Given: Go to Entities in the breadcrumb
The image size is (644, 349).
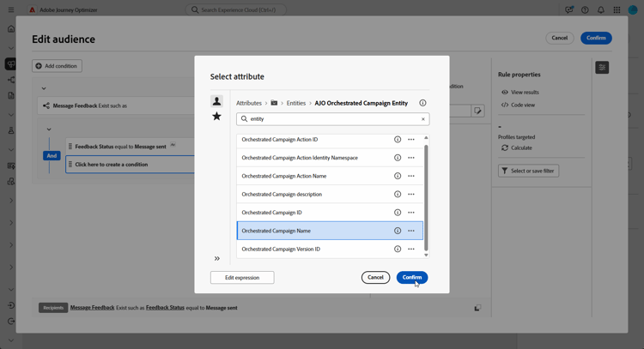Looking at the screenshot, I should [x=296, y=103].
